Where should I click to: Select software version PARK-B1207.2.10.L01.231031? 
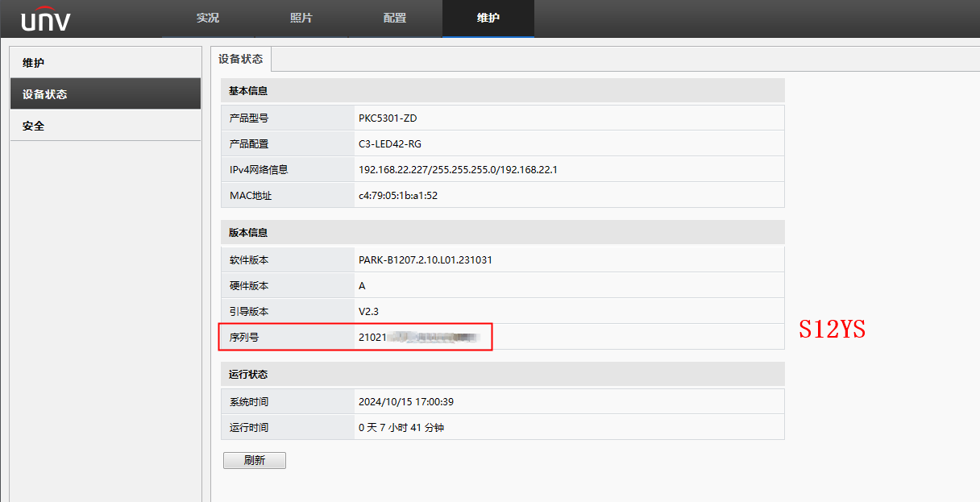tap(426, 259)
